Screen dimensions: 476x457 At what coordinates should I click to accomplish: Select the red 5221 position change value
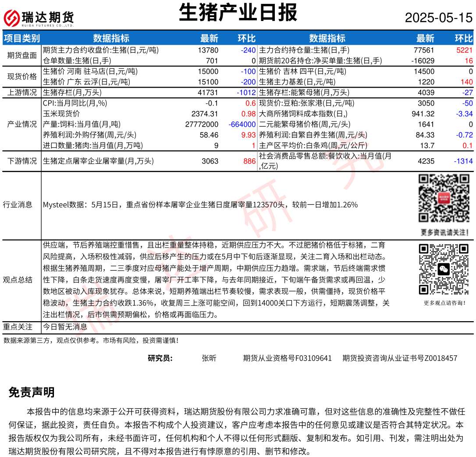[464, 50]
